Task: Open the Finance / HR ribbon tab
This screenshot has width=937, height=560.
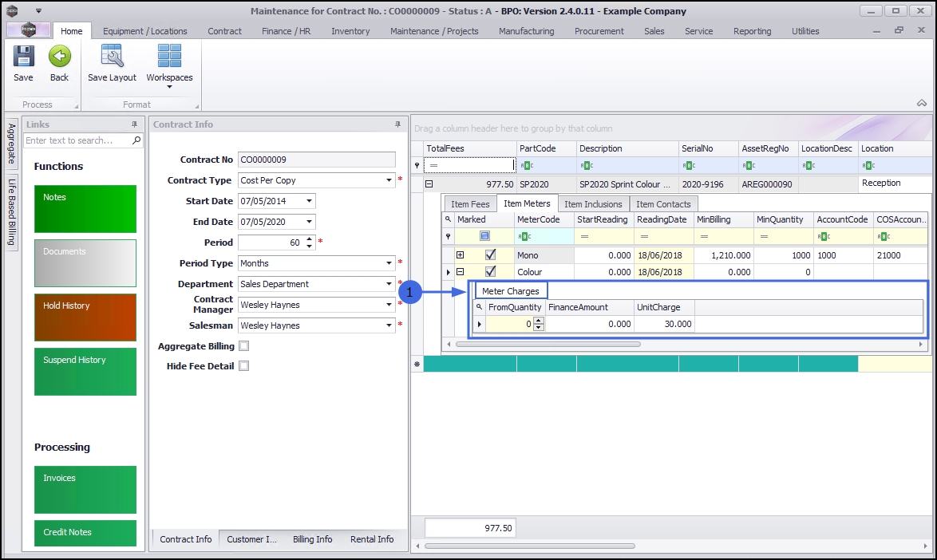Action: click(287, 31)
